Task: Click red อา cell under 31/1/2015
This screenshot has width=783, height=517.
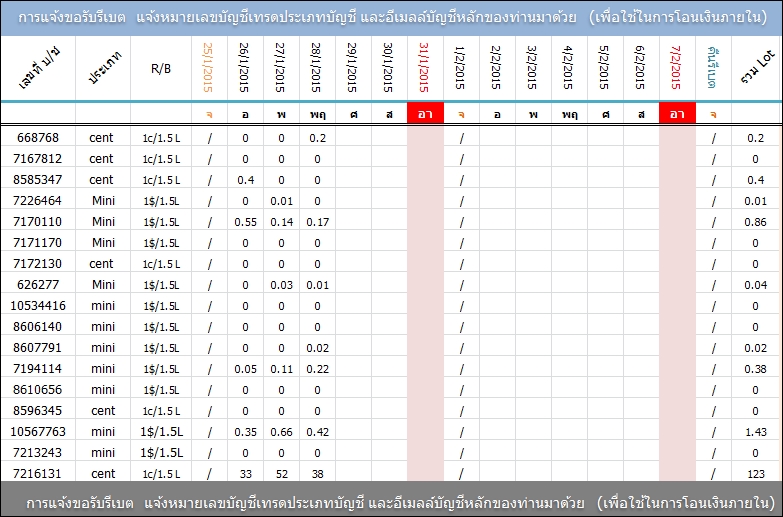Action: point(425,113)
